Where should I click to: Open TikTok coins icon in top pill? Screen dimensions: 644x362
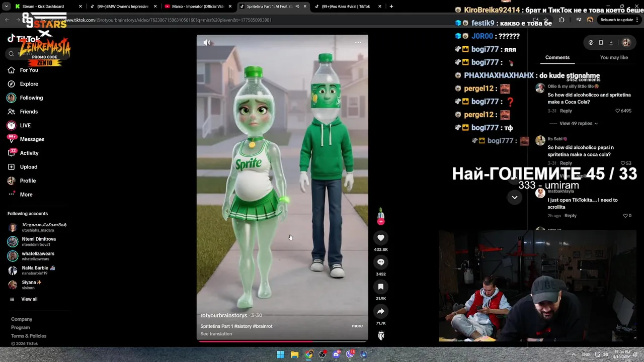(x=591, y=43)
